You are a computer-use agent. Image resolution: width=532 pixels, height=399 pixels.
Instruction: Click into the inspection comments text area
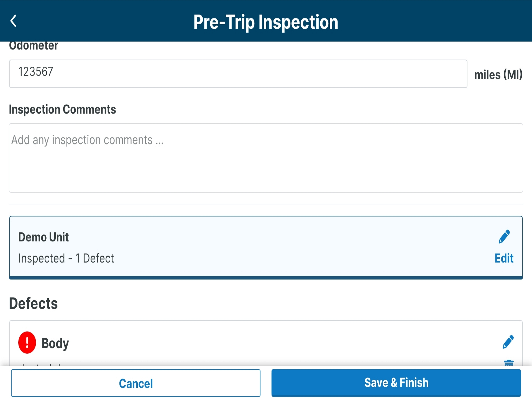pos(266,164)
